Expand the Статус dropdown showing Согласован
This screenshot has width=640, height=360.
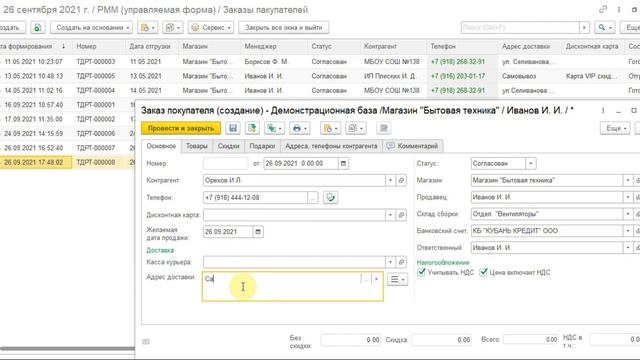pos(531,163)
